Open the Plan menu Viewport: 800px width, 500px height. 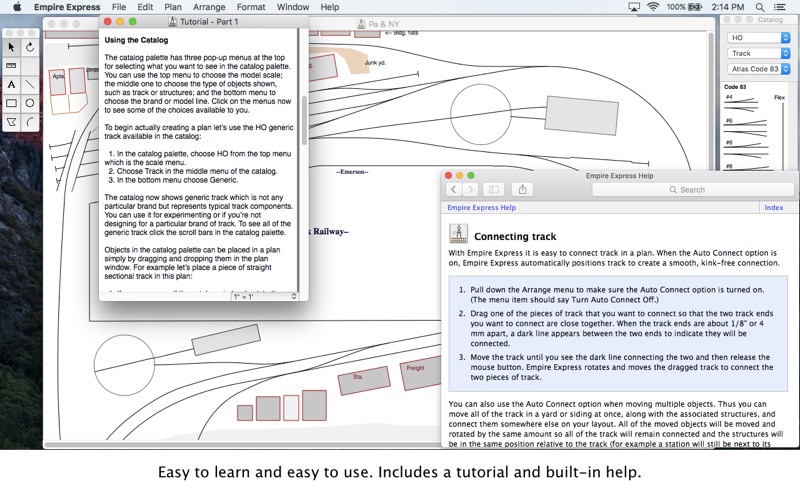[x=173, y=7]
